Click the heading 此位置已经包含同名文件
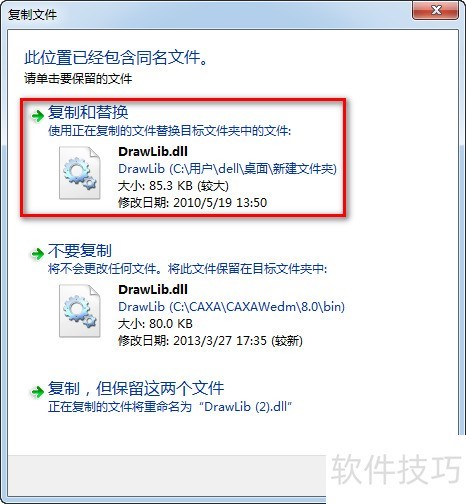 [x=116, y=57]
